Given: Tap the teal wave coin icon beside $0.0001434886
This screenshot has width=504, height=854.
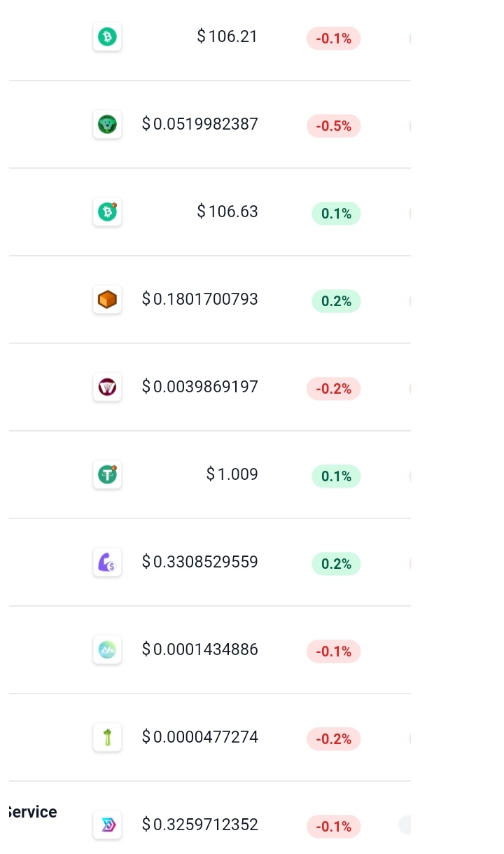Looking at the screenshot, I should click(x=107, y=650).
